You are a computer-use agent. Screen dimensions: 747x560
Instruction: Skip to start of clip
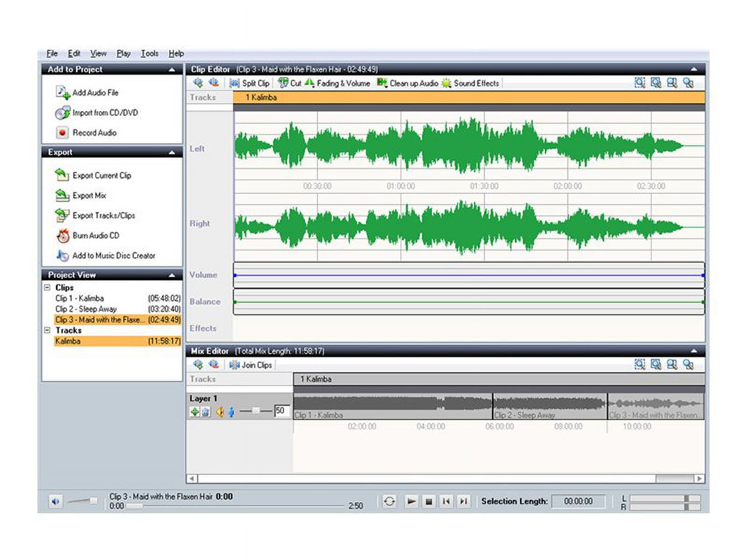446,501
